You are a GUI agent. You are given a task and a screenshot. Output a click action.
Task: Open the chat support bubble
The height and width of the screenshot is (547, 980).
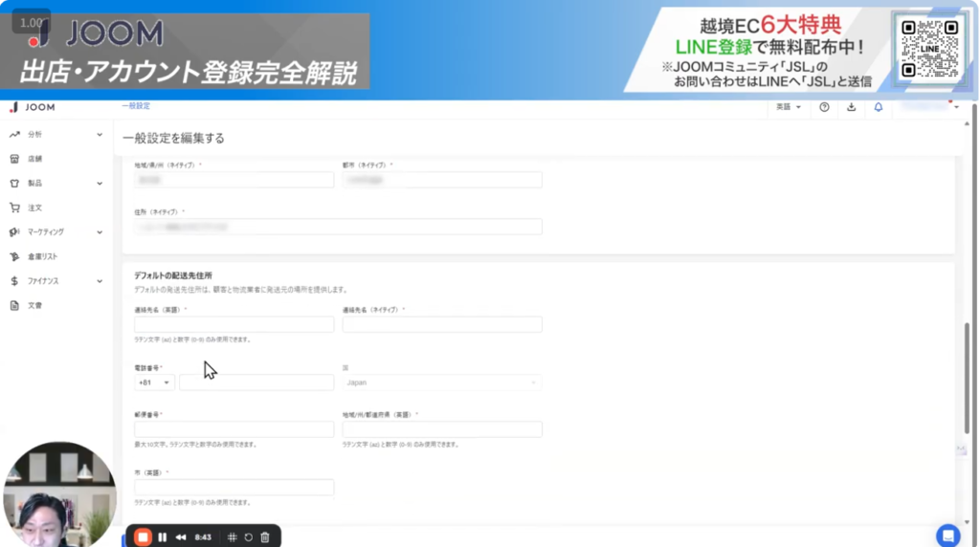coord(947,535)
